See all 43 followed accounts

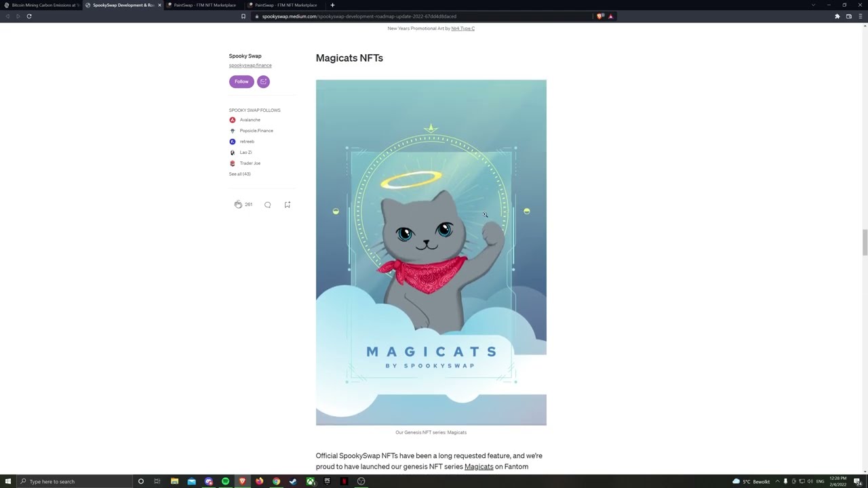239,174
